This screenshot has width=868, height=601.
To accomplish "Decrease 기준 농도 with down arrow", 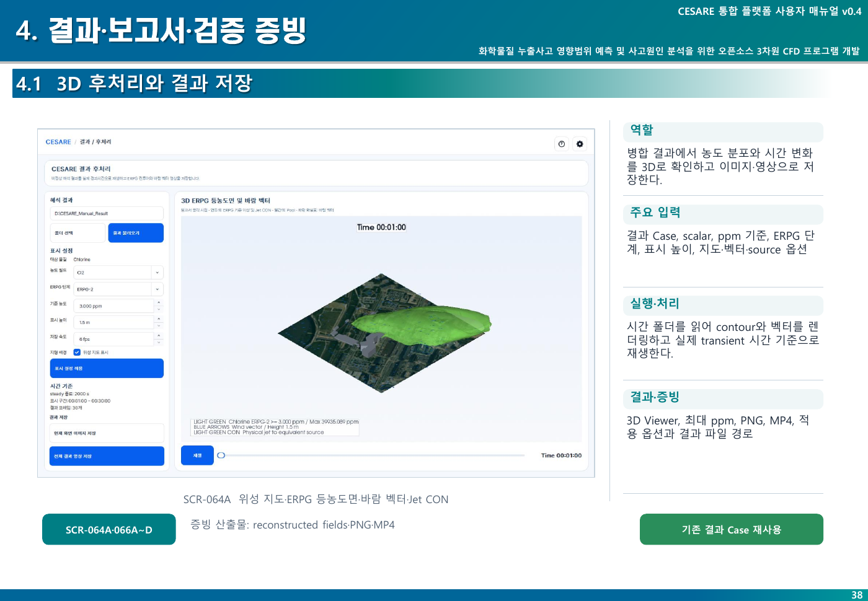I will [x=159, y=309].
